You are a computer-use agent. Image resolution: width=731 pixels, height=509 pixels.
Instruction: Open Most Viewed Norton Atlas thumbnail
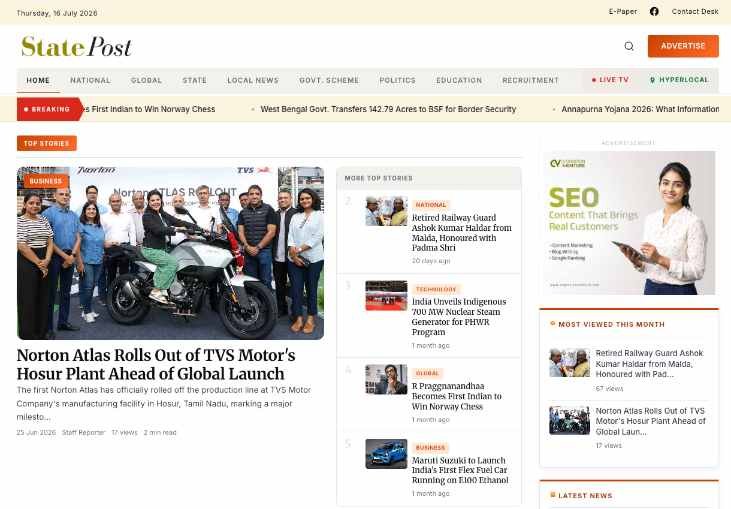[569, 420]
